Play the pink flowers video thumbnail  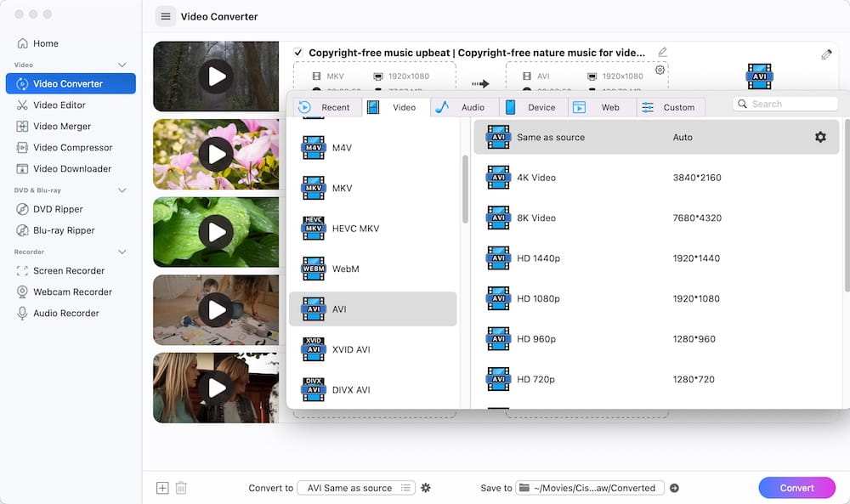pos(216,154)
